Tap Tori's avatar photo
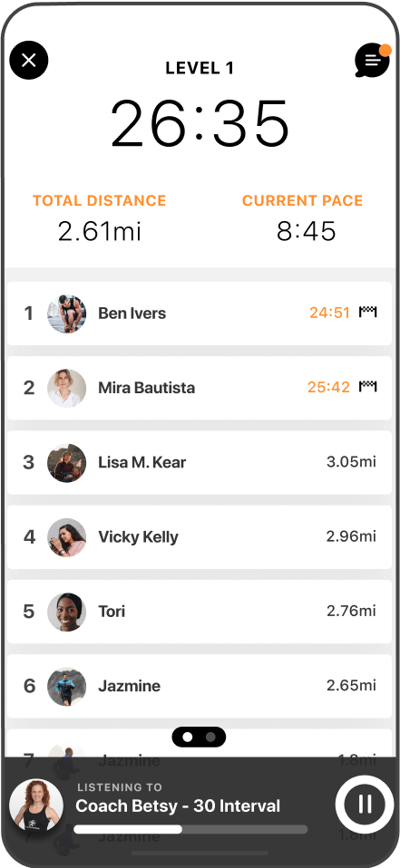 coord(66,612)
